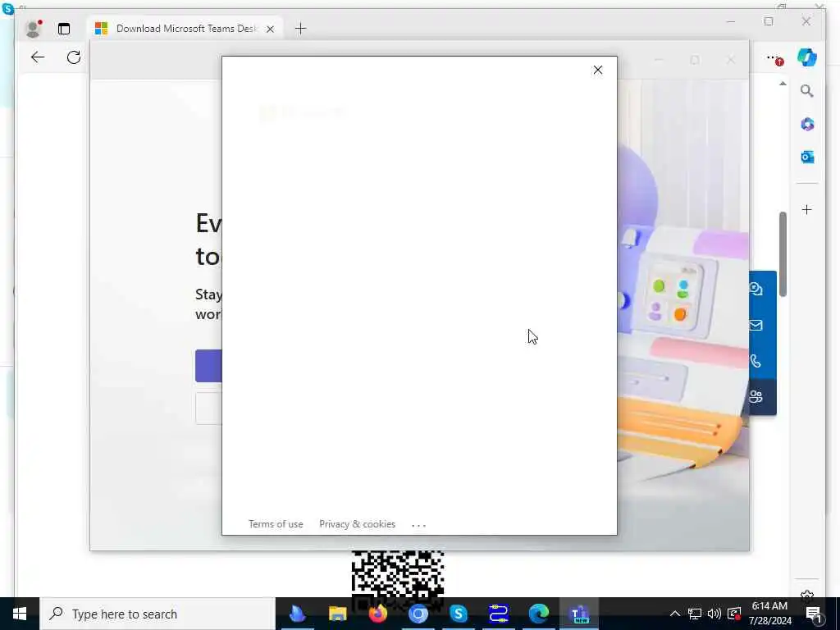
Task: Maximize the Edge browser window
Action: (769, 22)
